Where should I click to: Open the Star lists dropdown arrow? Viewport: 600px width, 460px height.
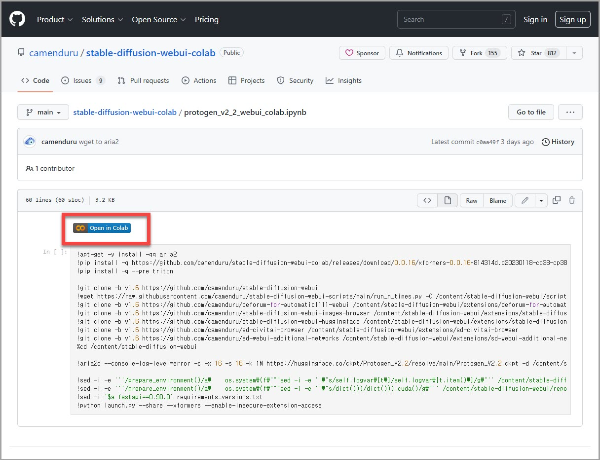coord(574,53)
